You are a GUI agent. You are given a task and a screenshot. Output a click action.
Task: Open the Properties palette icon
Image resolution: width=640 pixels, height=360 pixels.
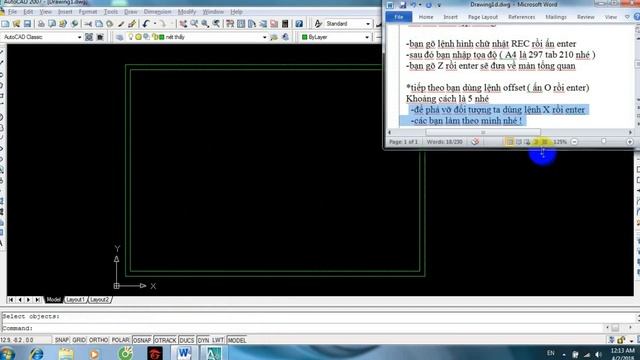[x=230, y=24]
